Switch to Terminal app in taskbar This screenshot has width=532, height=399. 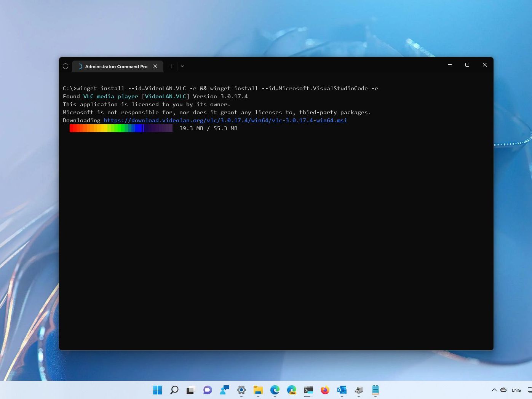click(x=308, y=390)
